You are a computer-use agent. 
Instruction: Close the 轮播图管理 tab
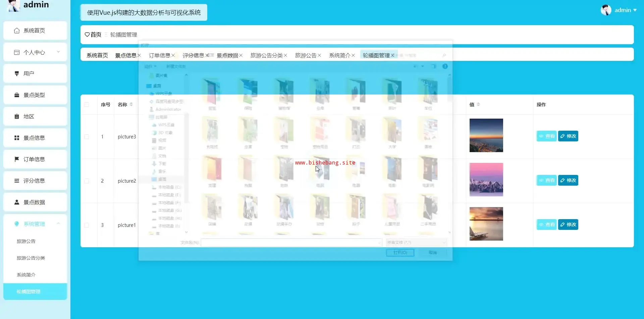392,55
